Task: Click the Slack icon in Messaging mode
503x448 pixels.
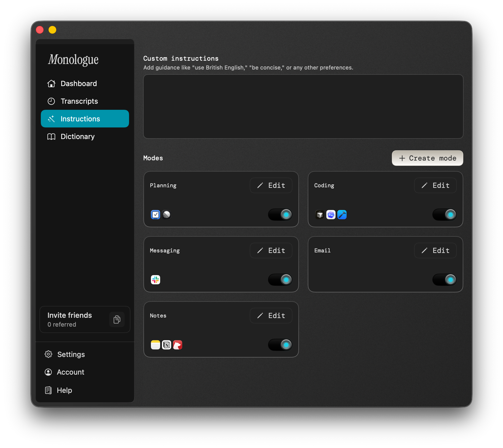Action: [x=156, y=280]
